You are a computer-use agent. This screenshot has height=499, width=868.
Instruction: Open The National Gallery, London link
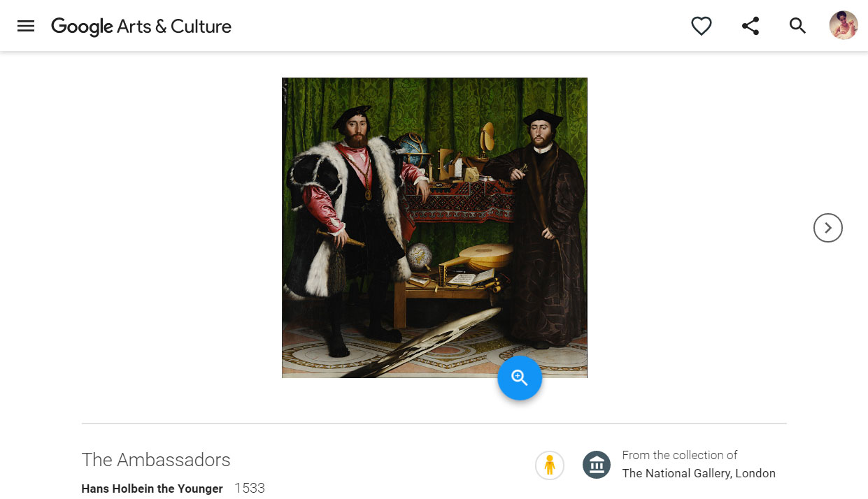(x=699, y=473)
